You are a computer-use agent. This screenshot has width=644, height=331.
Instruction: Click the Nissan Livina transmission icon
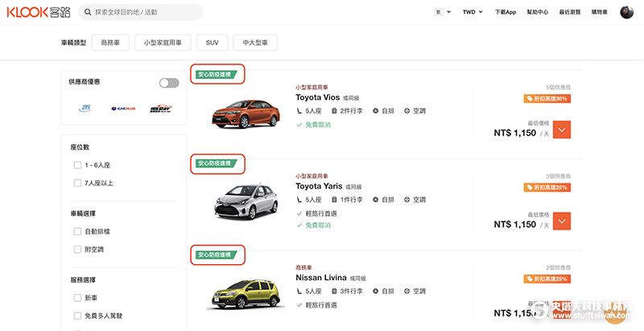coord(375,292)
